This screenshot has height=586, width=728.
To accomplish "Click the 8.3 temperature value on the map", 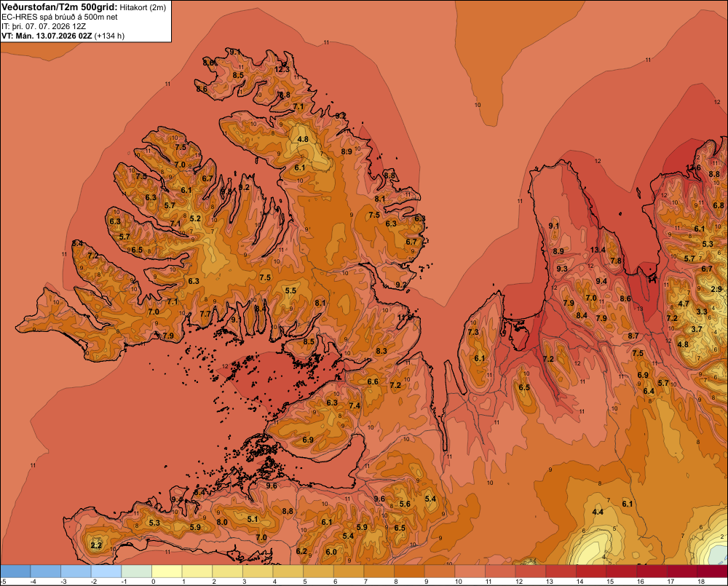I will point(381,351).
